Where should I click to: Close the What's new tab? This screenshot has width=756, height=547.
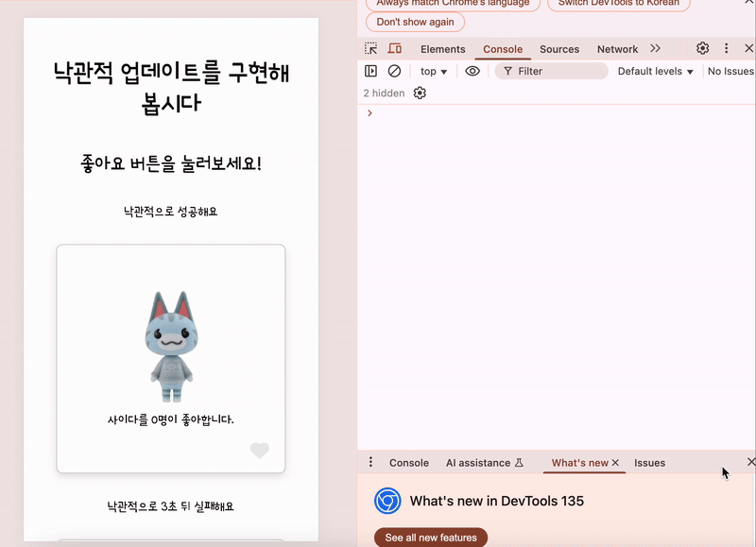tap(615, 463)
